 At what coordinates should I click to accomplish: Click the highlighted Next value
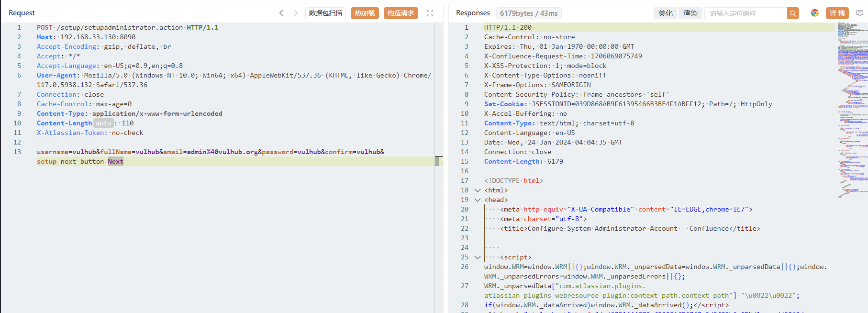(115, 161)
